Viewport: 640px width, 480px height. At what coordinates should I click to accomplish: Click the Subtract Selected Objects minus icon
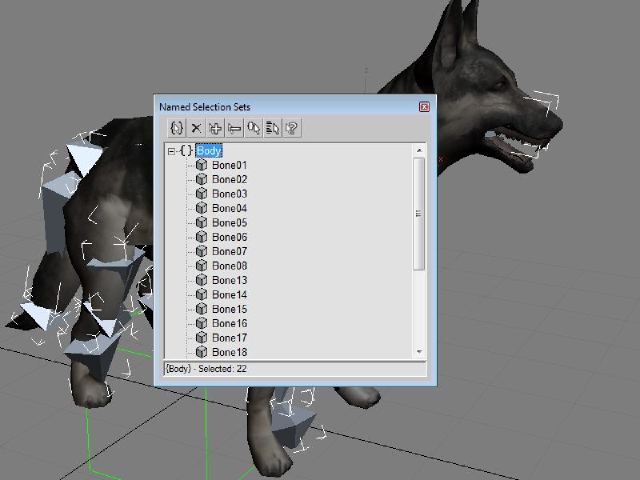(x=235, y=128)
